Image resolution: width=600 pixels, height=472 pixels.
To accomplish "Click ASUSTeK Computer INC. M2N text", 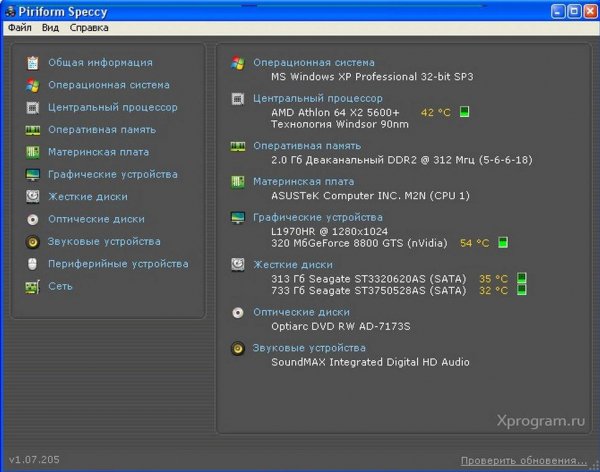I will click(370, 196).
